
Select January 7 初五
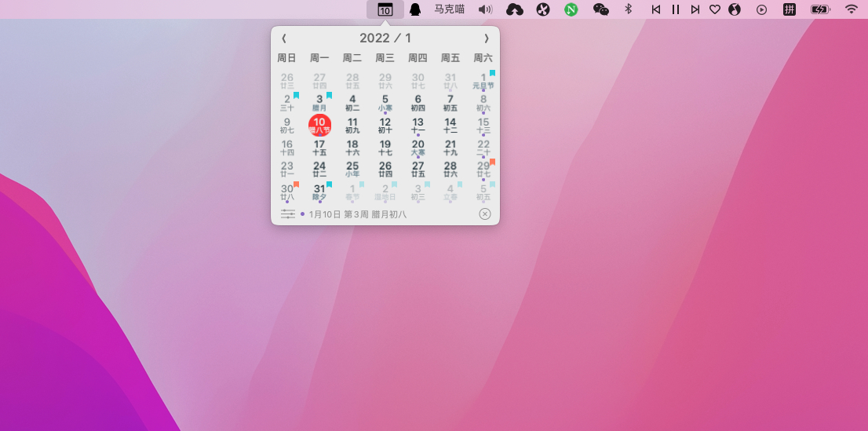click(x=450, y=103)
